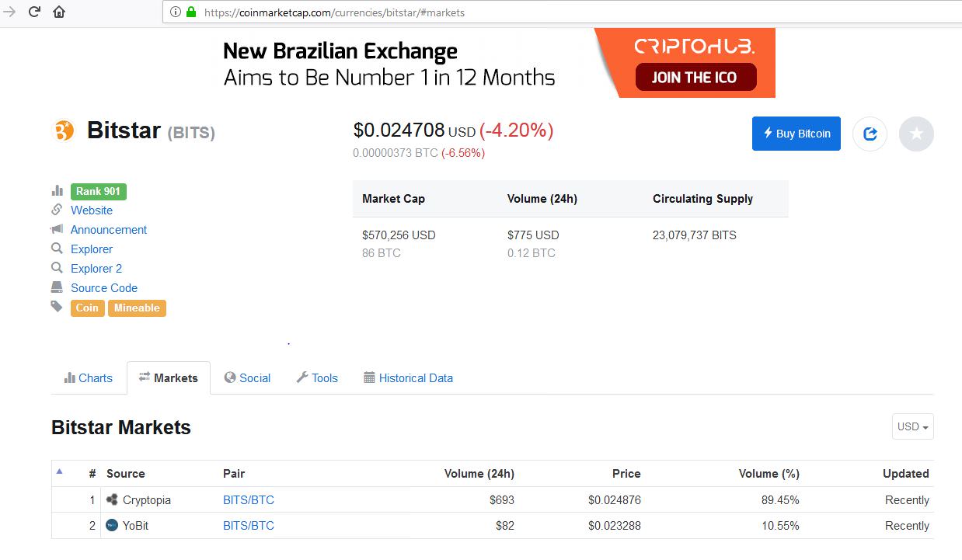The image size is (962, 560).
Task: Click the JOIN THE ICO banner button
Action: click(694, 77)
